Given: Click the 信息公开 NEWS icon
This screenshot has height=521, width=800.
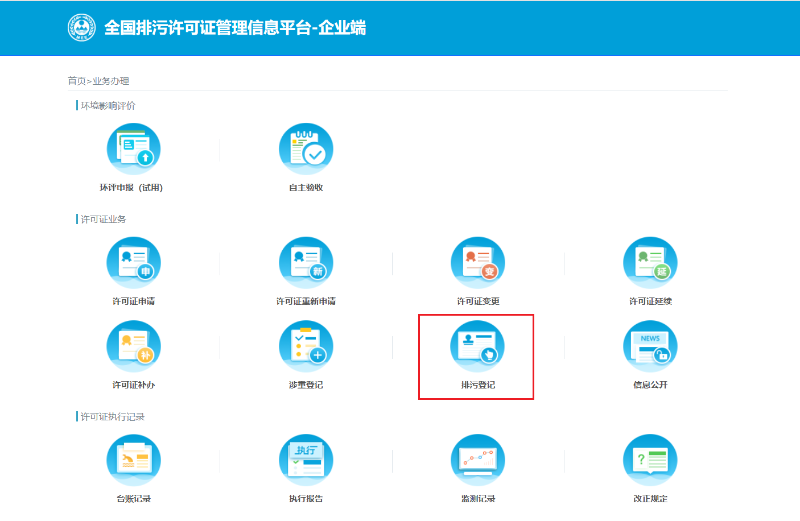Looking at the screenshot, I should (649, 346).
